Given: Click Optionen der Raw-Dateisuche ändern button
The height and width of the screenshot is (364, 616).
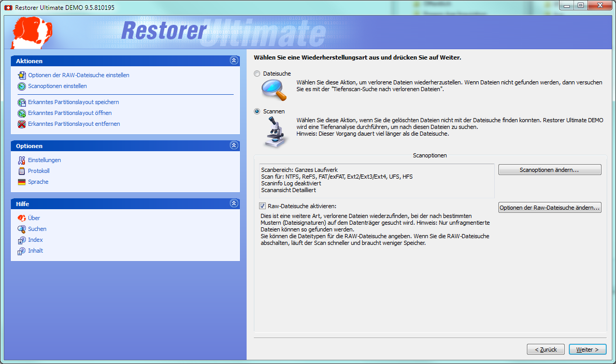Looking at the screenshot, I should tap(550, 207).
